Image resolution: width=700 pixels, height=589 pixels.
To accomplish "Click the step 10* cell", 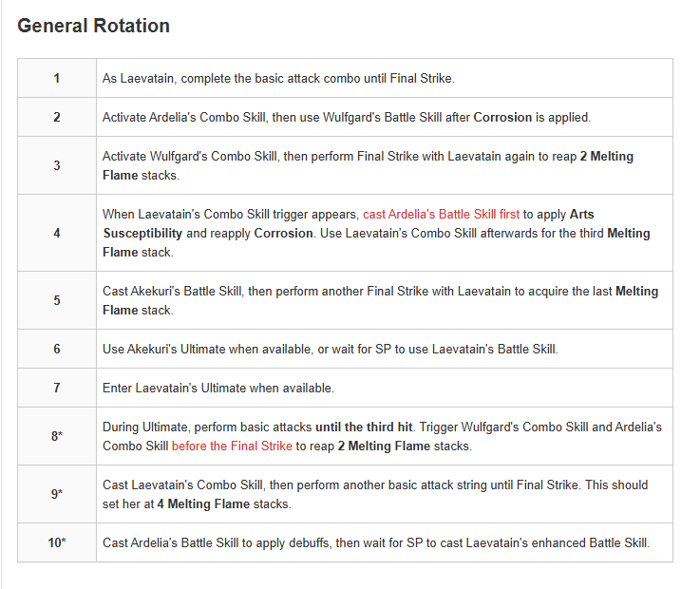I will [57, 542].
